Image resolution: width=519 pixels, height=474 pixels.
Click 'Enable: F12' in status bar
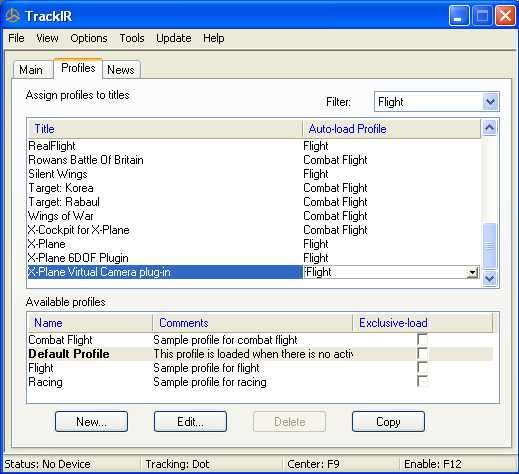[432, 464]
